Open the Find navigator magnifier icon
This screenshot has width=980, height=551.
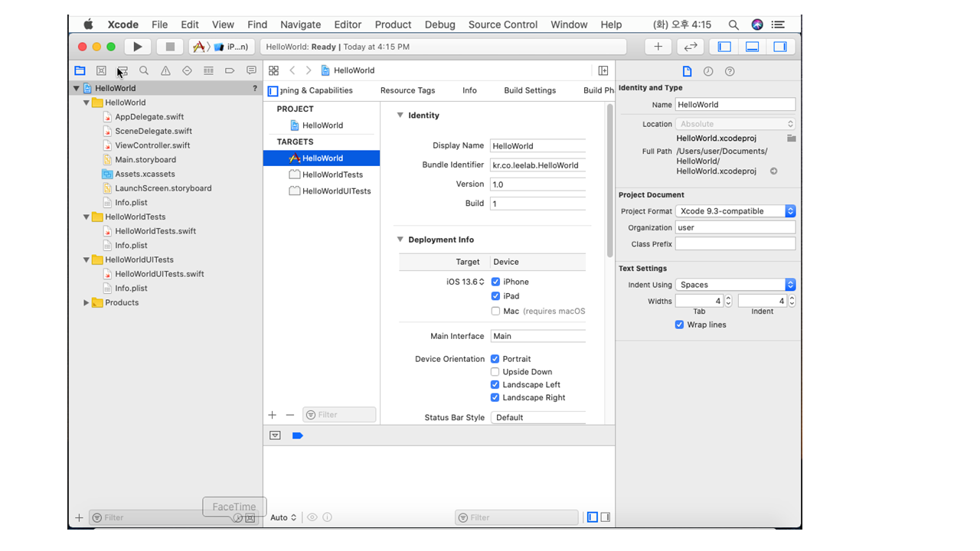point(144,70)
